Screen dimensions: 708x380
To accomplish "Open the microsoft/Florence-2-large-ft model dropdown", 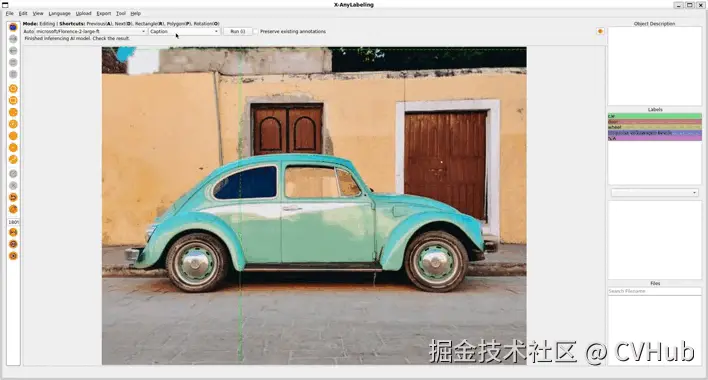I will tap(91, 32).
